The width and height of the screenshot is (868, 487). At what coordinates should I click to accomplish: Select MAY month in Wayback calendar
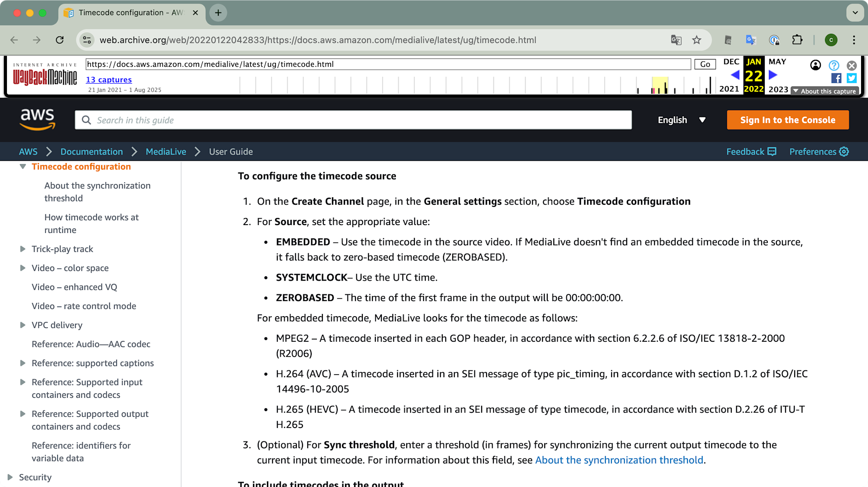[x=777, y=62]
